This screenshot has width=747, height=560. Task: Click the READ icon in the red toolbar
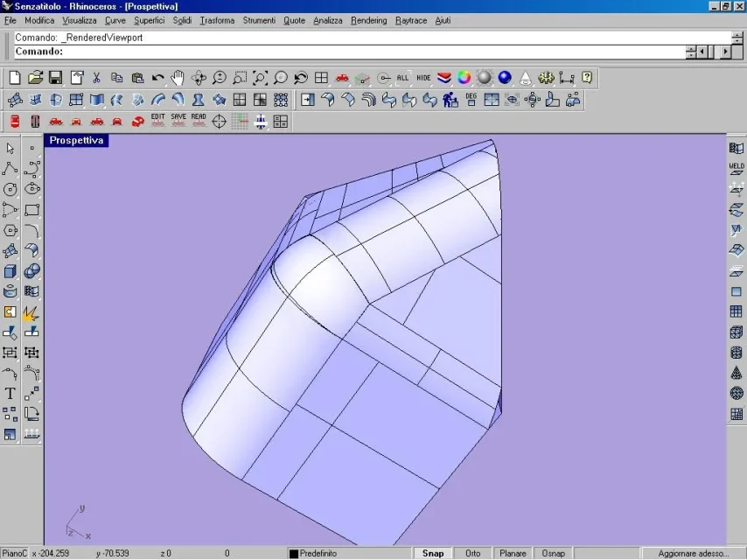(199, 121)
